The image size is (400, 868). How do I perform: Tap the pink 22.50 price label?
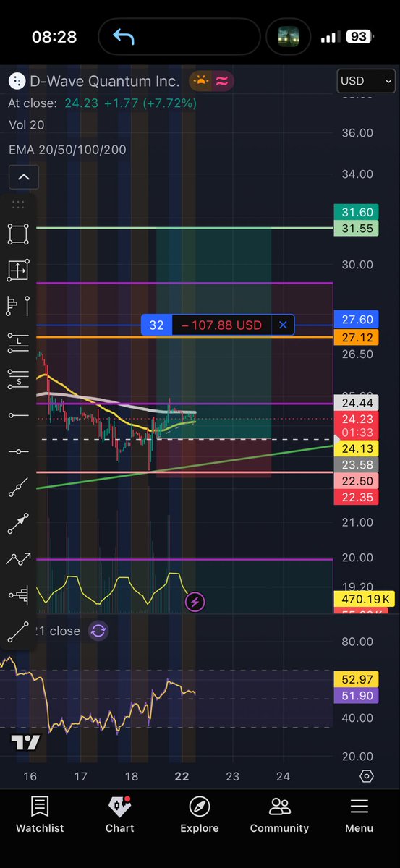pos(357,482)
